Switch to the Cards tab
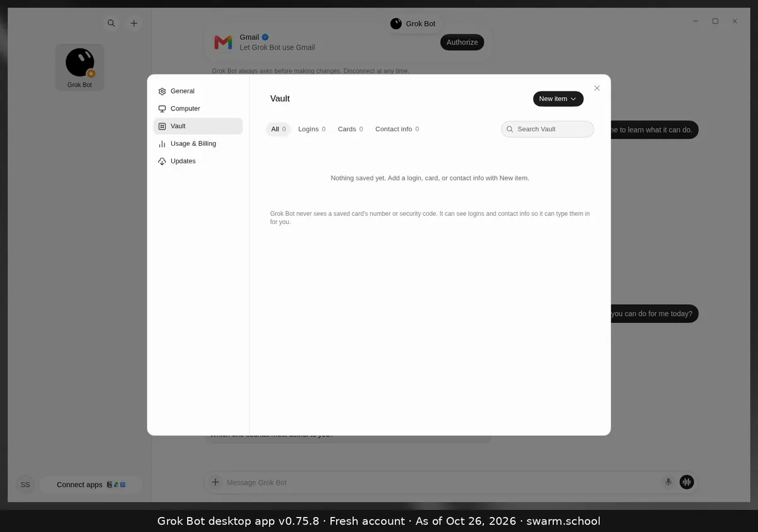Image resolution: width=758 pixels, height=532 pixels. click(x=350, y=129)
